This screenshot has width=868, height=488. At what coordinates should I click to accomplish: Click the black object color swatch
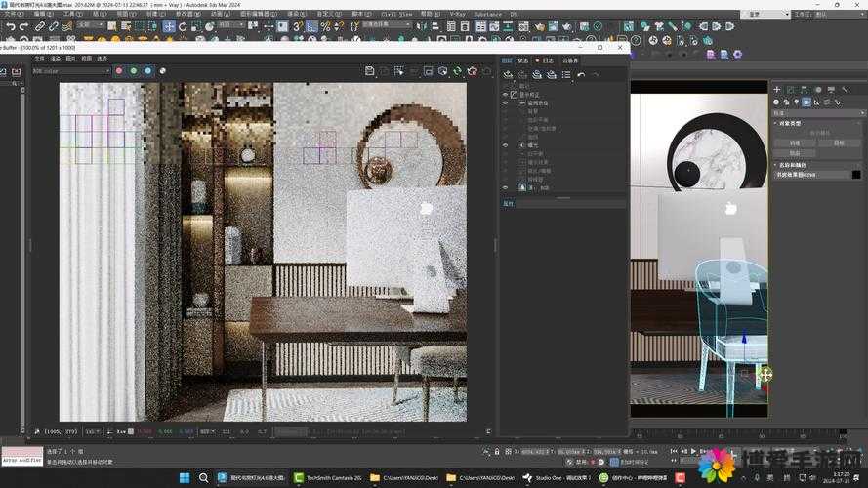856,175
